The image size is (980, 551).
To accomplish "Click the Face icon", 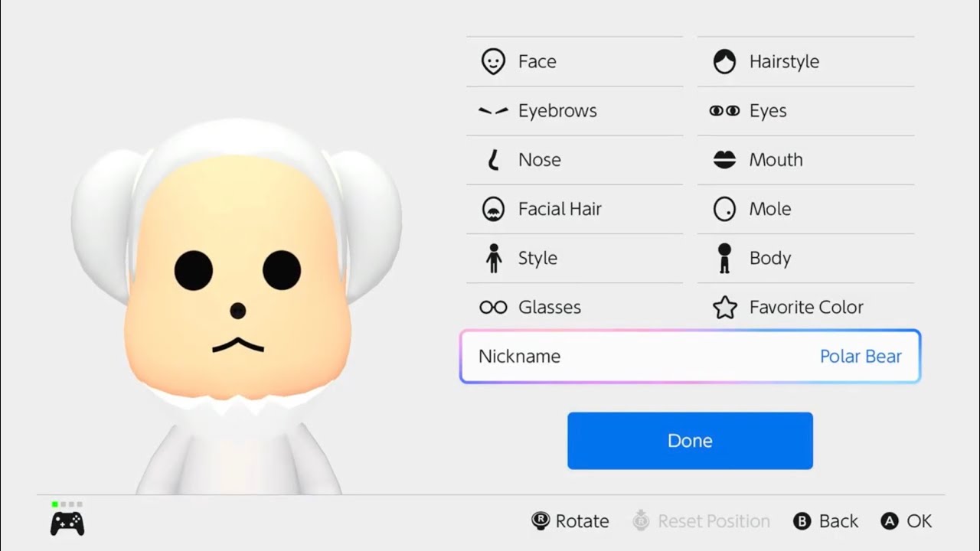I will [493, 61].
